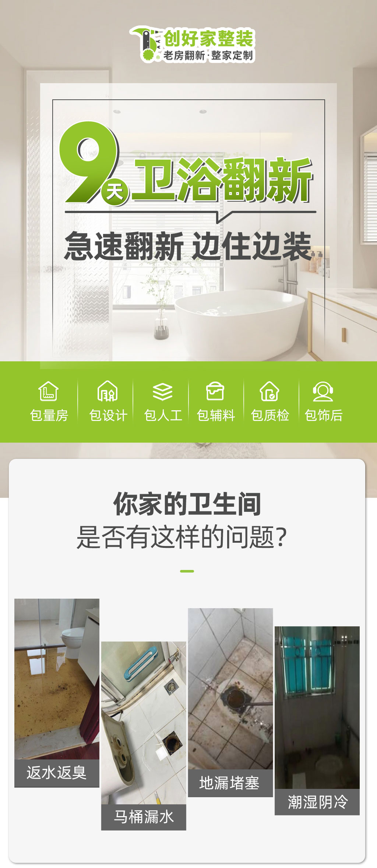Click the green 天 circle badge
The image size is (377, 868).
pos(115,191)
